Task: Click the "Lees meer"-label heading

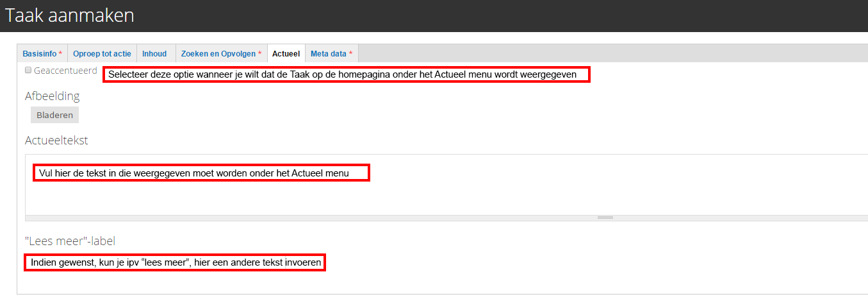Action: [x=70, y=241]
